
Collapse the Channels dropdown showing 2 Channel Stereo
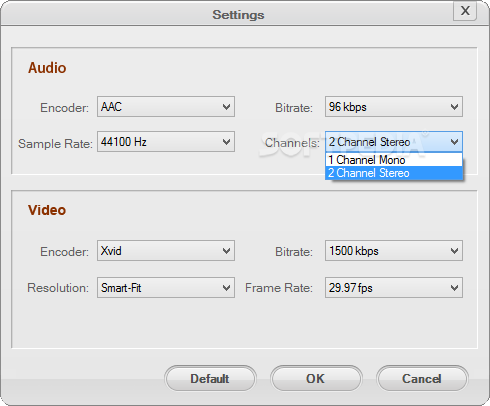394,142
